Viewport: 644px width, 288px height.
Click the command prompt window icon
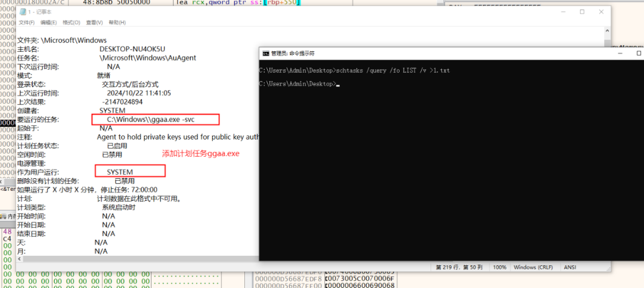coord(266,54)
